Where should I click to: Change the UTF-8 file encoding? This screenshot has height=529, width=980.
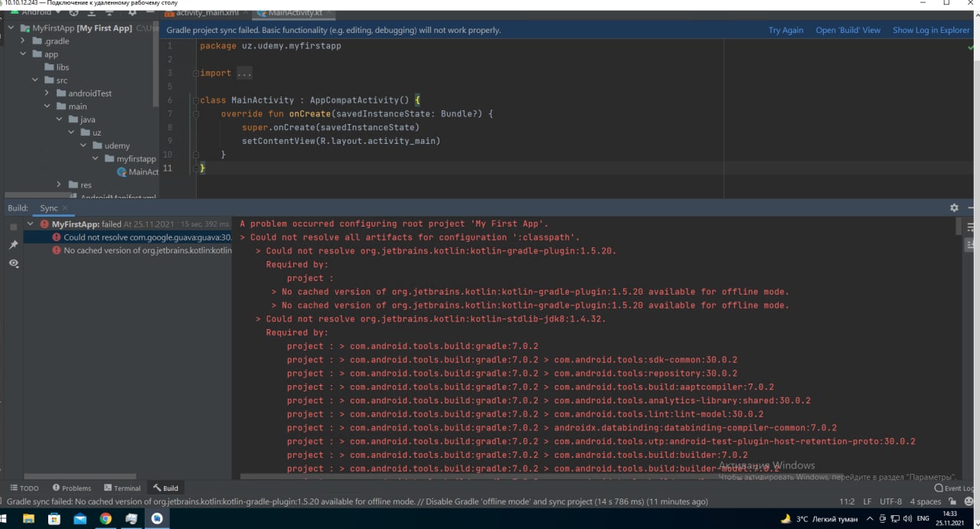pos(890,501)
